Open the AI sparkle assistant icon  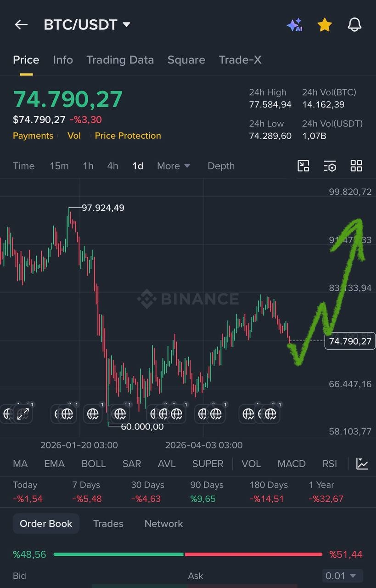click(295, 25)
